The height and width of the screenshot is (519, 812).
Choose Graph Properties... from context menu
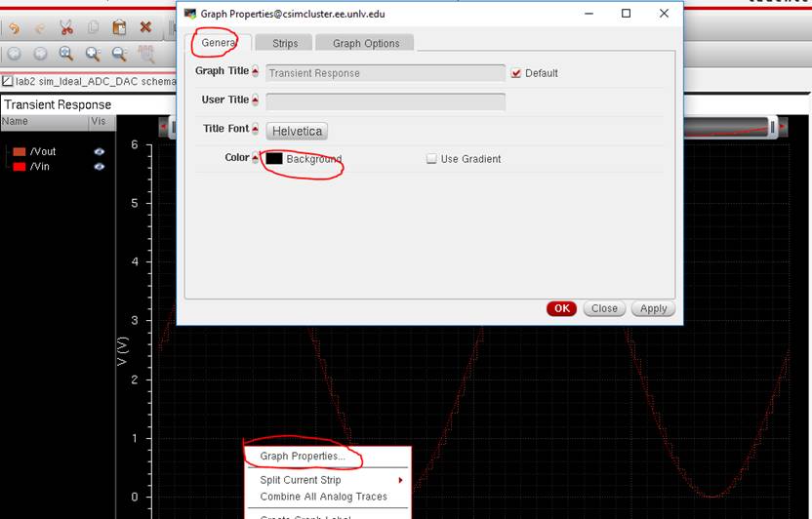tap(303, 456)
